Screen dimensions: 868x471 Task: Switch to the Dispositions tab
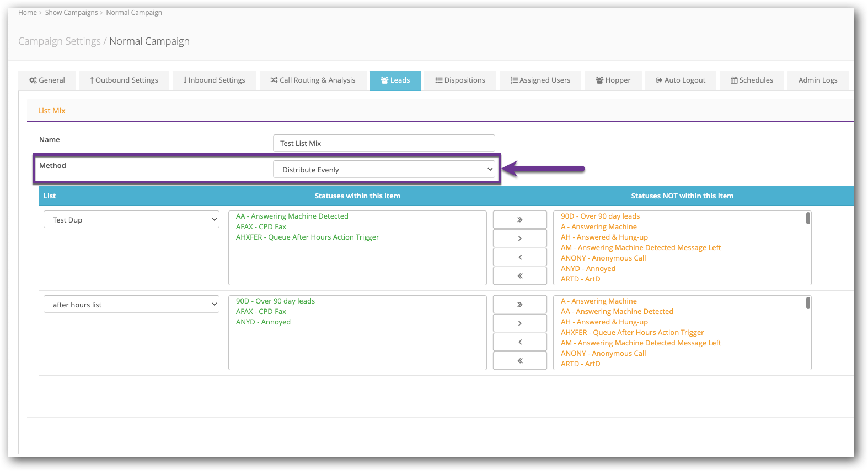(x=460, y=80)
